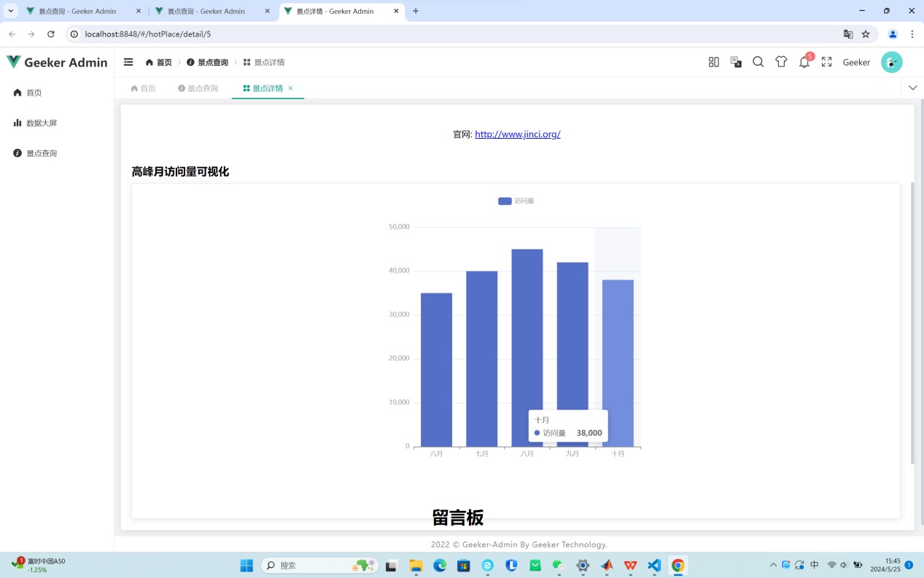This screenshot has height=578, width=924.
Task: Close the 景点详情 tab
Action: click(x=290, y=88)
